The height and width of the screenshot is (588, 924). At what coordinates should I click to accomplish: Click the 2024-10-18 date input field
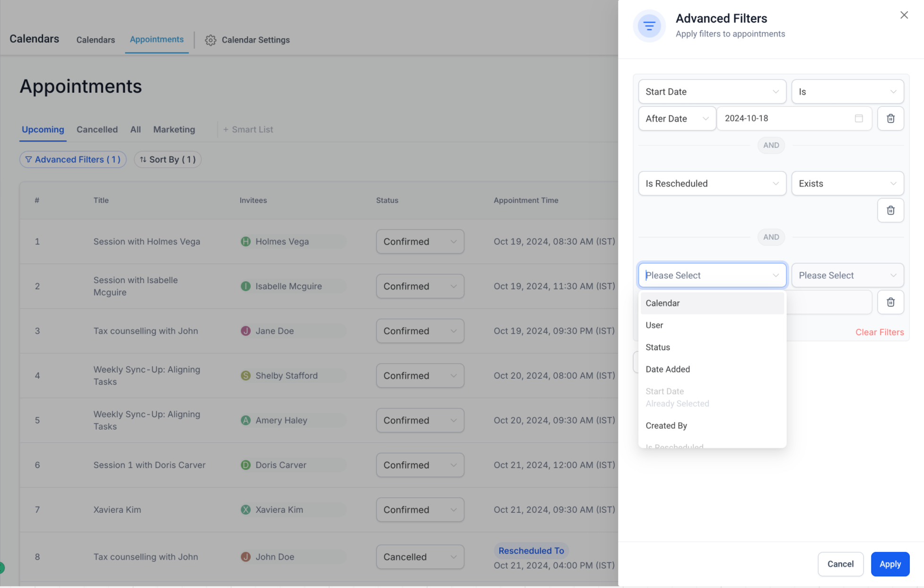click(785, 118)
